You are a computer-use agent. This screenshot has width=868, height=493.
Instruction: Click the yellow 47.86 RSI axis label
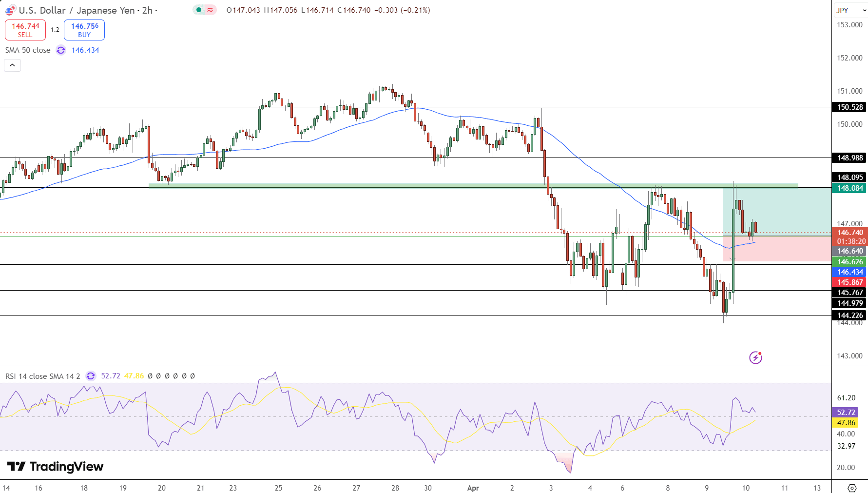point(846,423)
